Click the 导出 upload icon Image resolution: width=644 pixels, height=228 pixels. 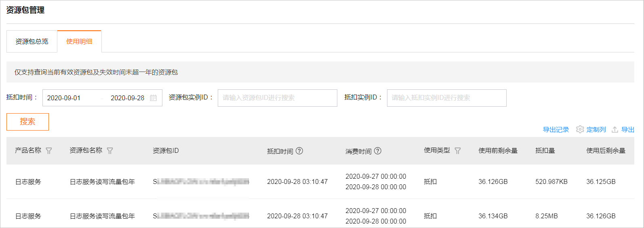pos(615,129)
